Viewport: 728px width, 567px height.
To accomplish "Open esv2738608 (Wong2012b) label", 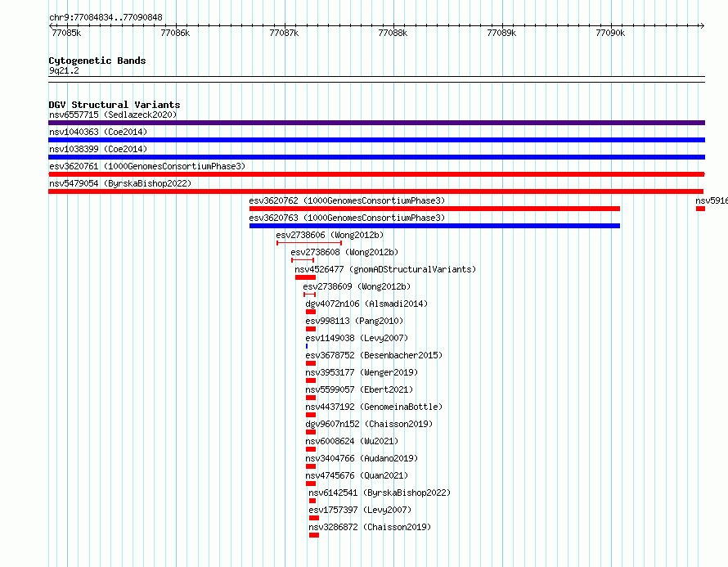I will [344, 252].
